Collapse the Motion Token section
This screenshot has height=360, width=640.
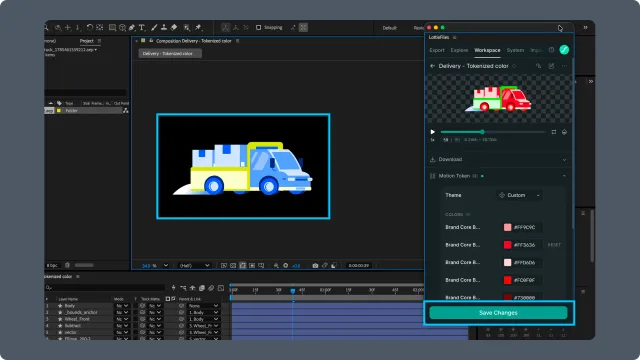(x=564, y=176)
